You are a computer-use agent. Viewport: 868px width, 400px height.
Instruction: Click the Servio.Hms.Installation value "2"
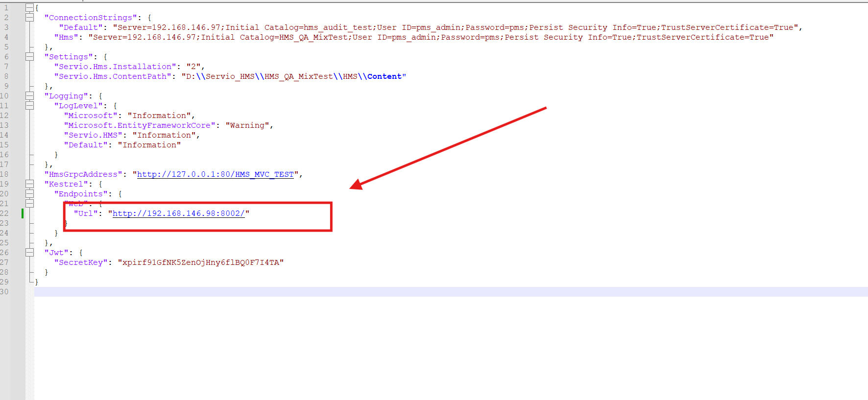tap(193, 67)
